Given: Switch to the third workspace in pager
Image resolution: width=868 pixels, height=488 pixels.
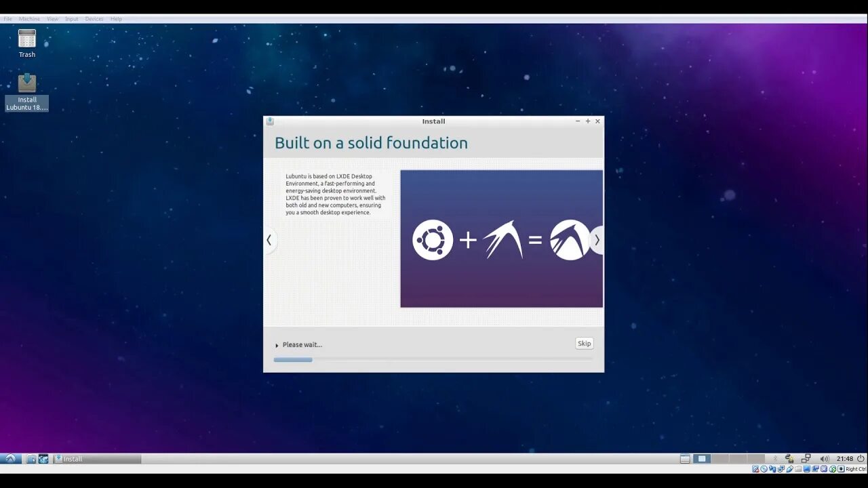Looking at the screenshot, I should pos(738,459).
